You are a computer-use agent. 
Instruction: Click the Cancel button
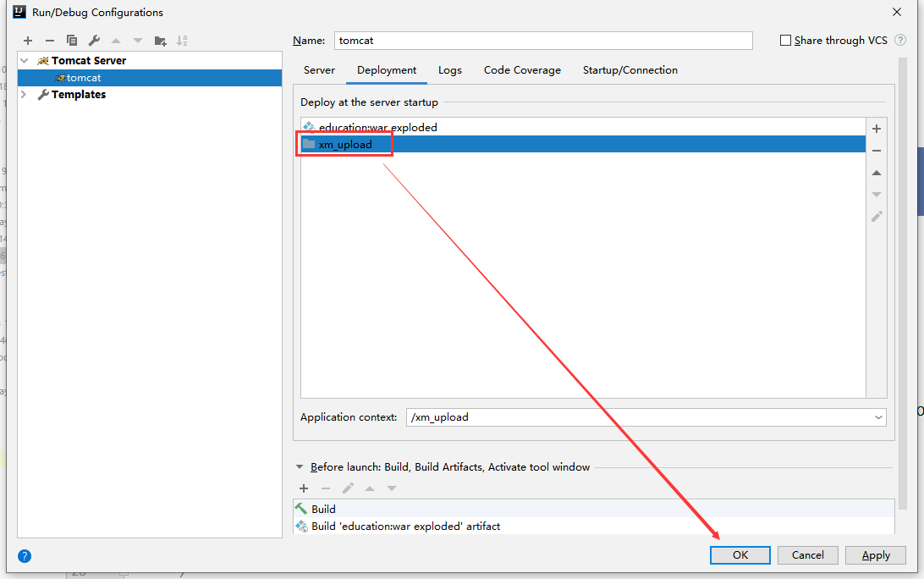tap(807, 555)
